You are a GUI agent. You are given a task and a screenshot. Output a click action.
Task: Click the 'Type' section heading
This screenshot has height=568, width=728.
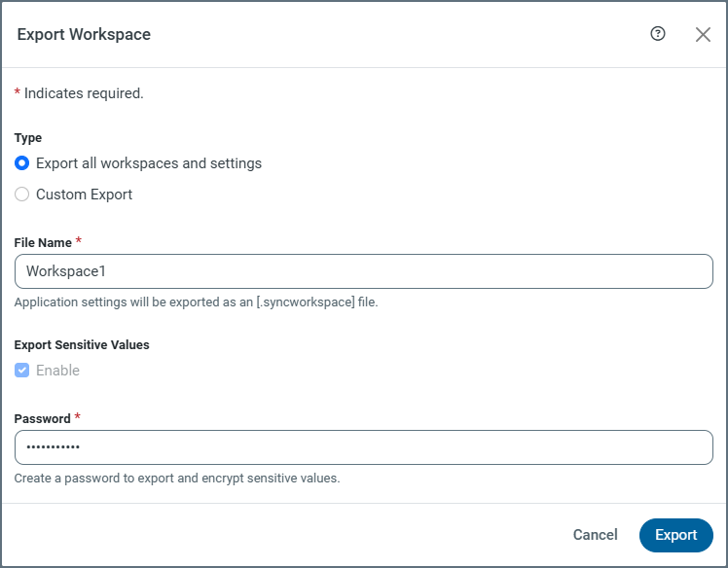[28, 138]
